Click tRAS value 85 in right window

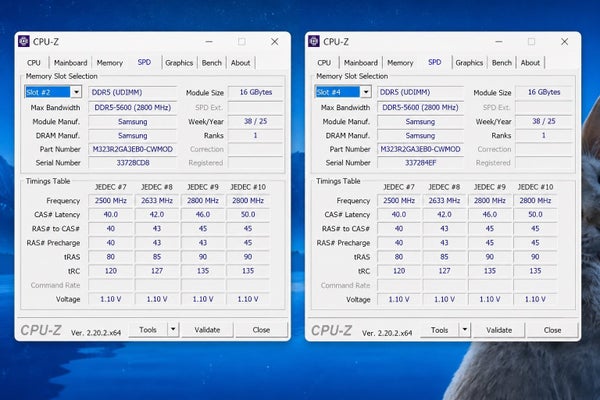pyautogui.click(x=444, y=256)
